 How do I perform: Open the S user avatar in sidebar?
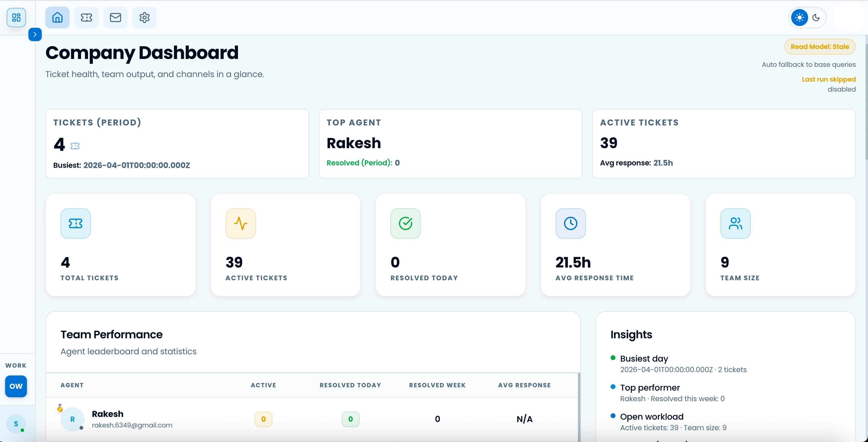click(16, 424)
